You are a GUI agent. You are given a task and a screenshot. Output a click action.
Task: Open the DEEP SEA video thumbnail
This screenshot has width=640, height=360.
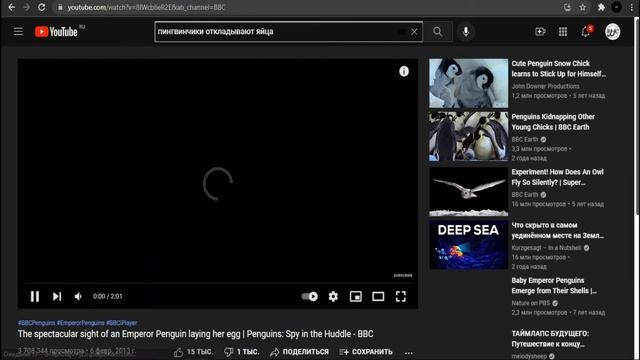[x=468, y=245]
